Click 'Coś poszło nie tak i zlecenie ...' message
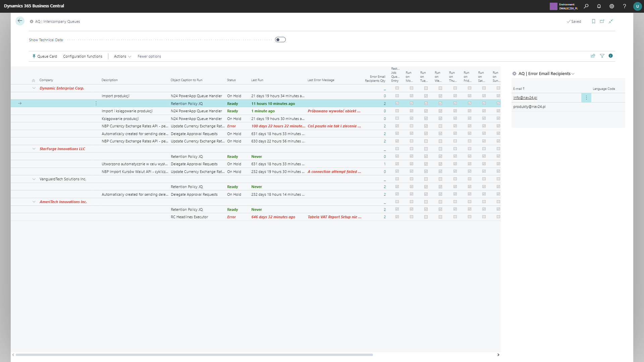The height and width of the screenshot is (362, 644). pos(334,126)
